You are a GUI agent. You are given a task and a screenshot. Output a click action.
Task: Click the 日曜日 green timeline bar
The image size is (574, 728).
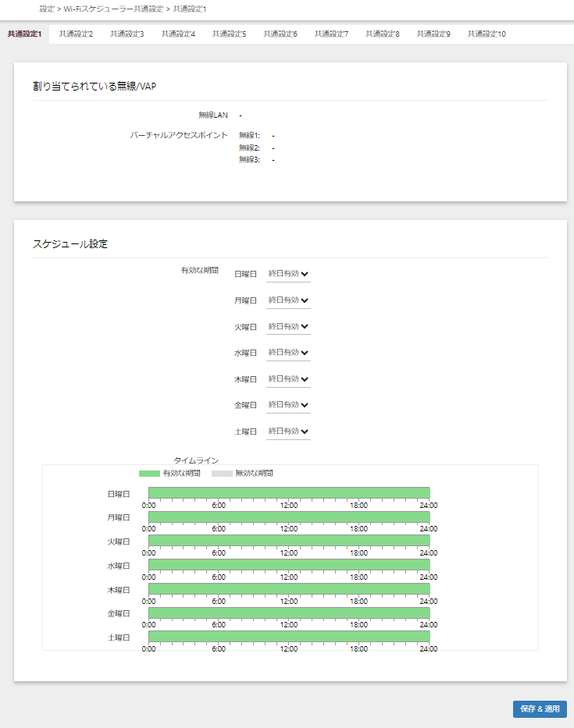tap(289, 492)
